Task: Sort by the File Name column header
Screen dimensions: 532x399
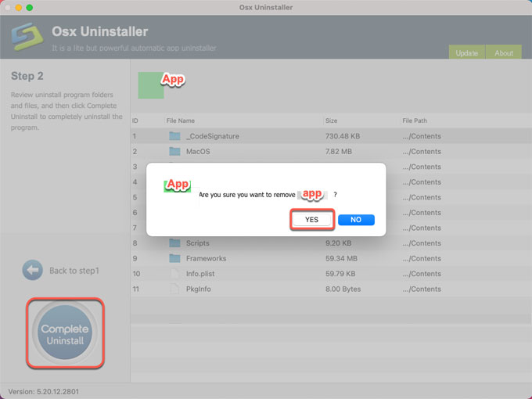Action: coord(181,120)
